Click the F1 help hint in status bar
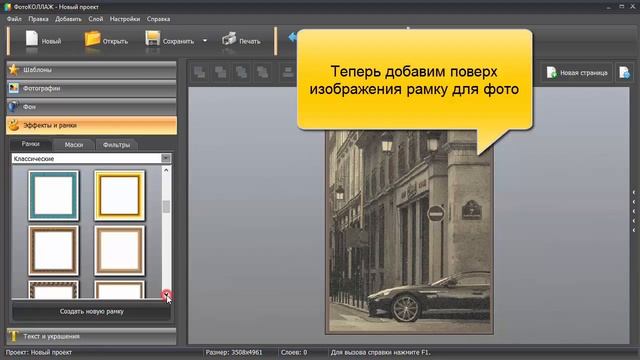This screenshot has width=640, height=360. (x=380, y=352)
